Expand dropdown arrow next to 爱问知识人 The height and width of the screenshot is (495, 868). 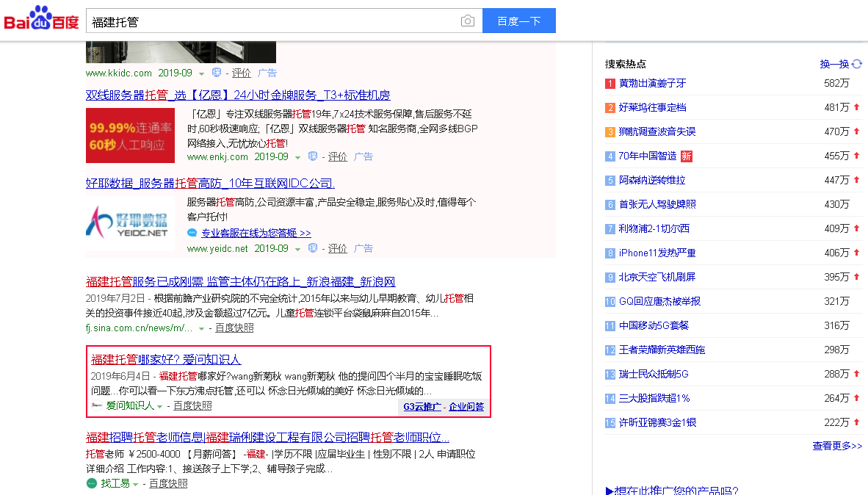click(160, 407)
